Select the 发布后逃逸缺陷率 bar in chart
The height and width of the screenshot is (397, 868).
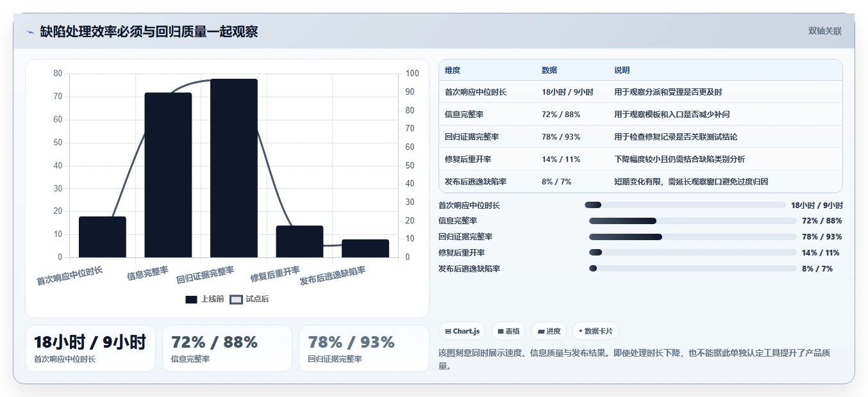pyautogui.click(x=365, y=248)
